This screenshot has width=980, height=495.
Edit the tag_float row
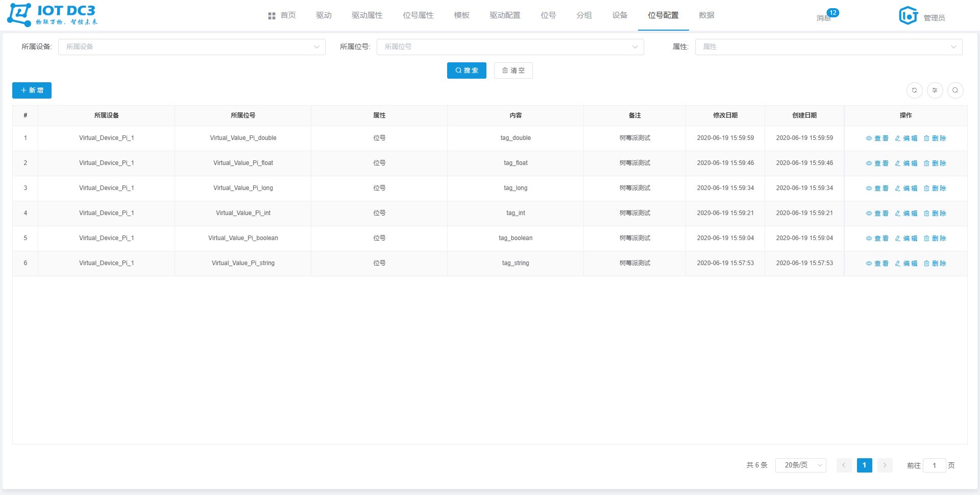pos(906,163)
